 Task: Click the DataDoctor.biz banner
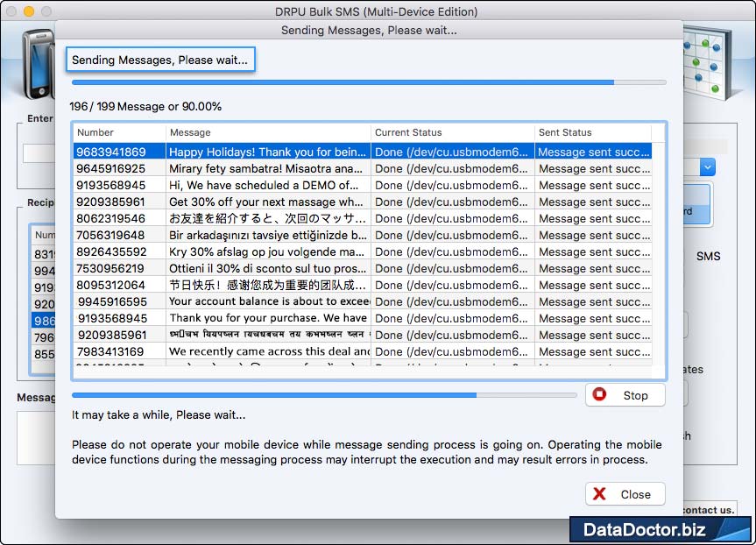660,529
